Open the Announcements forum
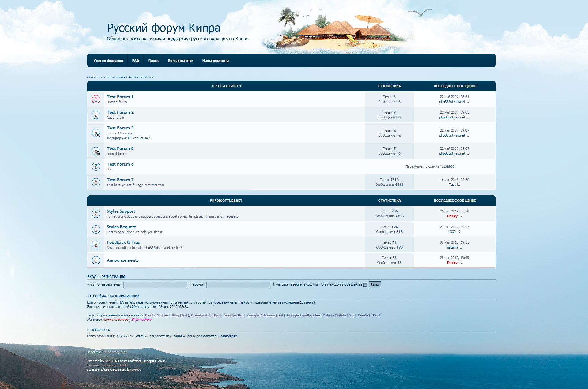The image size is (588, 389). tap(123, 260)
